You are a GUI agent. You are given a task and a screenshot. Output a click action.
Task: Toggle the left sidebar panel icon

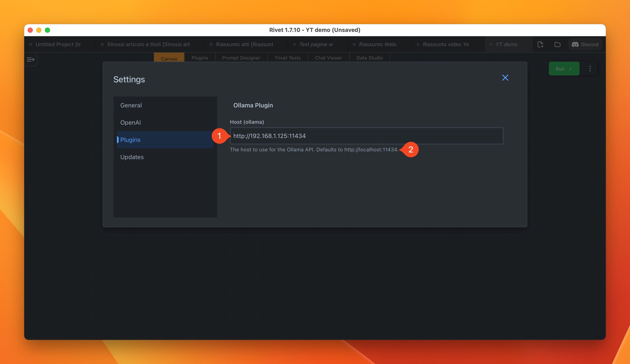30,59
